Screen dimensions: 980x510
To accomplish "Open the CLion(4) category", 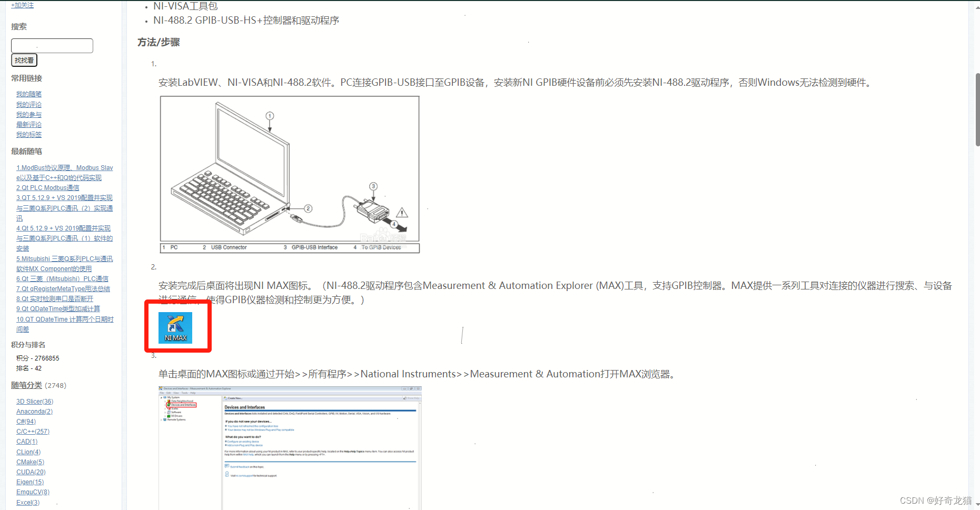I will point(28,452).
